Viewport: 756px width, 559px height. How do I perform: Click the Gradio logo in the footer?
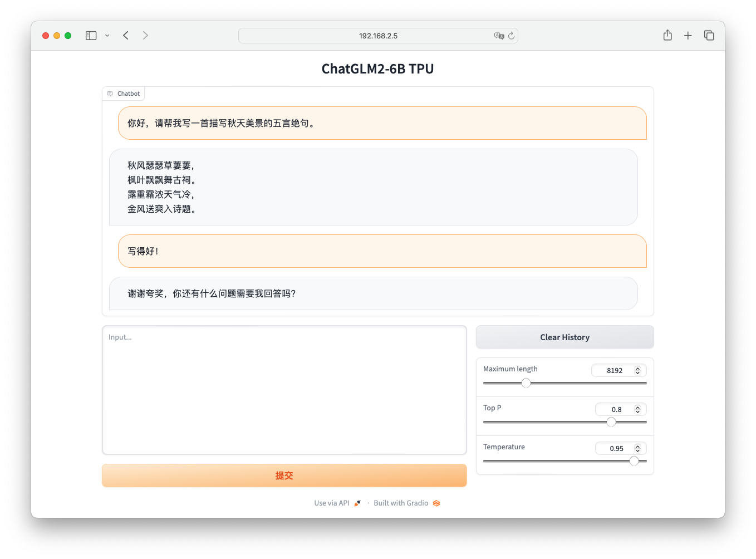pos(436,503)
